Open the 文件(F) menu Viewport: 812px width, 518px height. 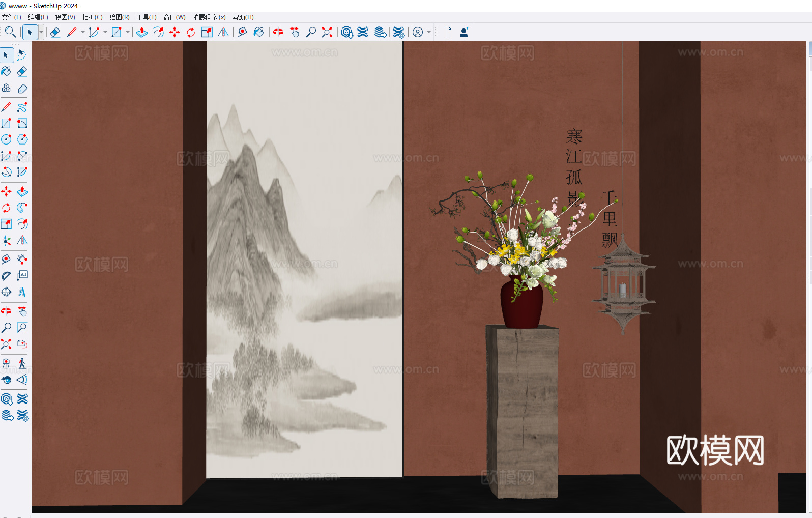point(12,17)
